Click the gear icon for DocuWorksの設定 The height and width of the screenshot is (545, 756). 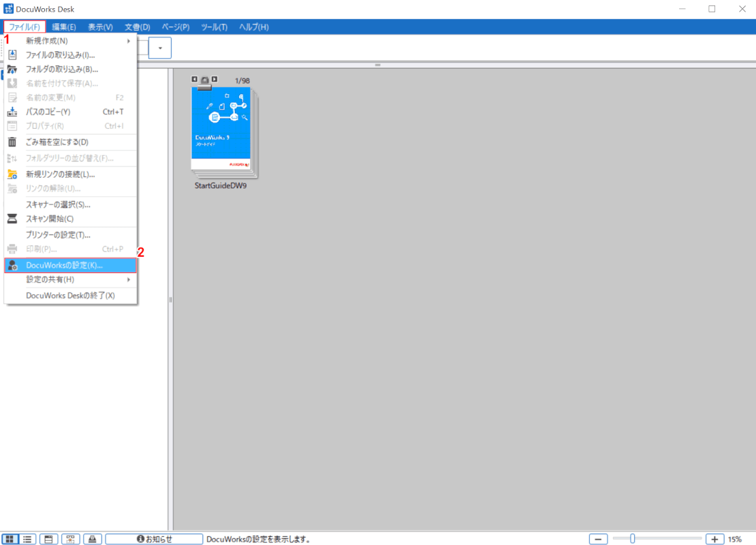coord(12,266)
